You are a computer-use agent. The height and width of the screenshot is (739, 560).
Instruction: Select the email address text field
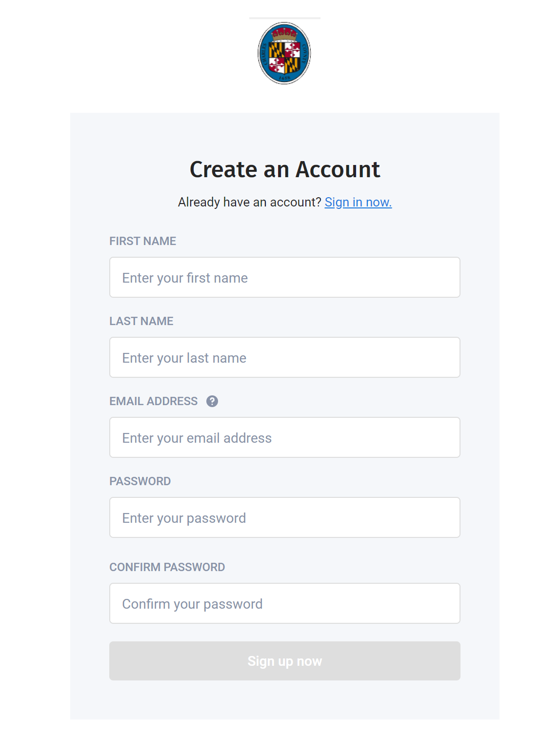click(284, 437)
